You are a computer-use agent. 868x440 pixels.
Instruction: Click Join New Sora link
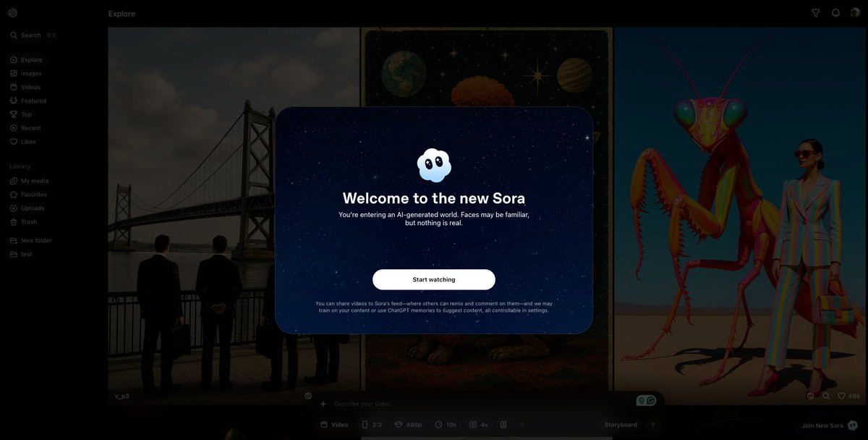tap(822, 426)
